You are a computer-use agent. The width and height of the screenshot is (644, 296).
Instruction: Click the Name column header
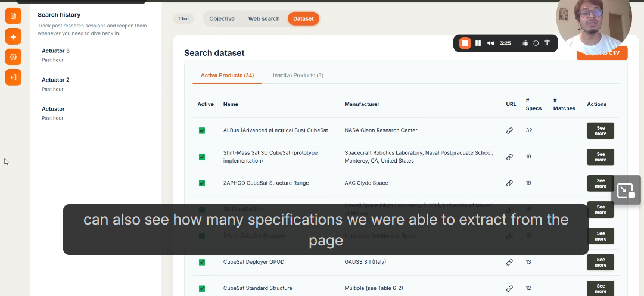pyautogui.click(x=231, y=104)
